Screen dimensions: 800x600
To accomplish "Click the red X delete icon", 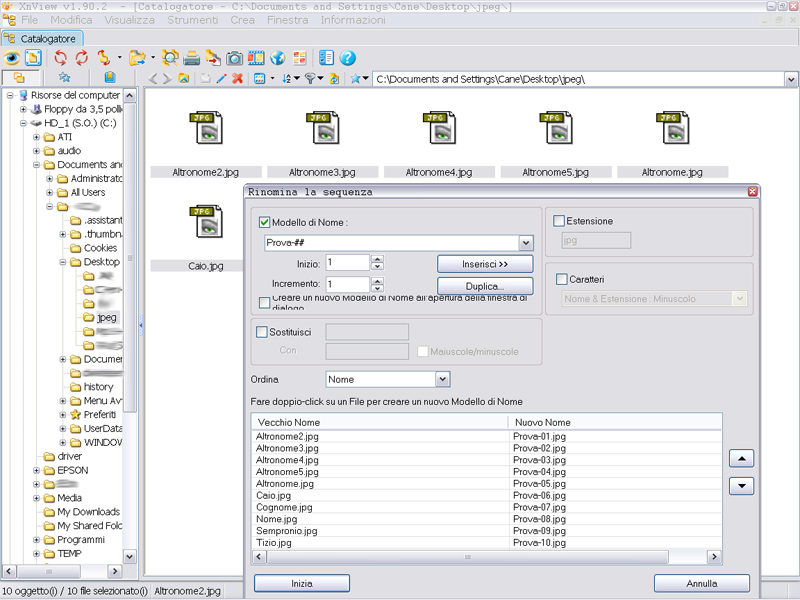I will (237, 79).
